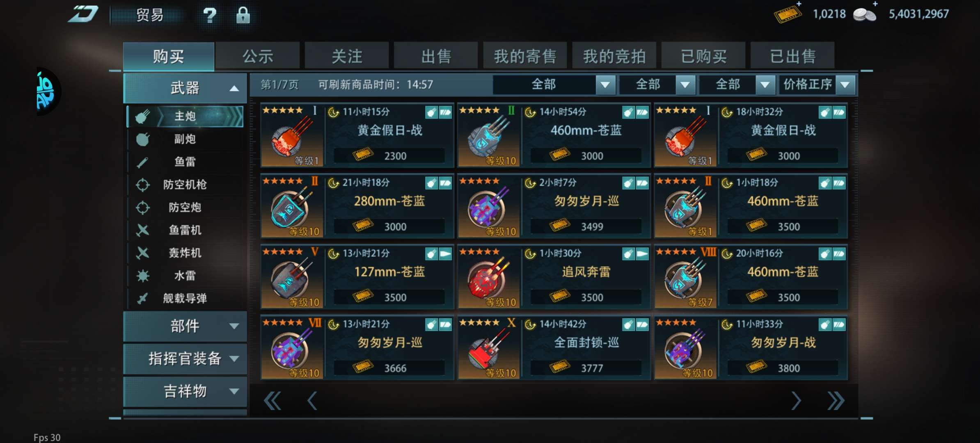Expand the 指挥官装备 section

(185, 359)
